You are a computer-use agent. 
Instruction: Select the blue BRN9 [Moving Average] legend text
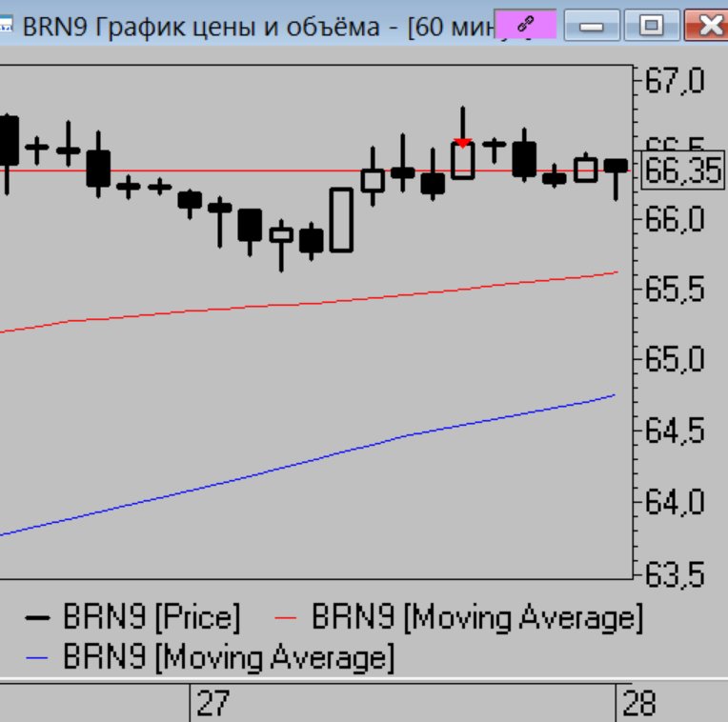click(x=228, y=657)
